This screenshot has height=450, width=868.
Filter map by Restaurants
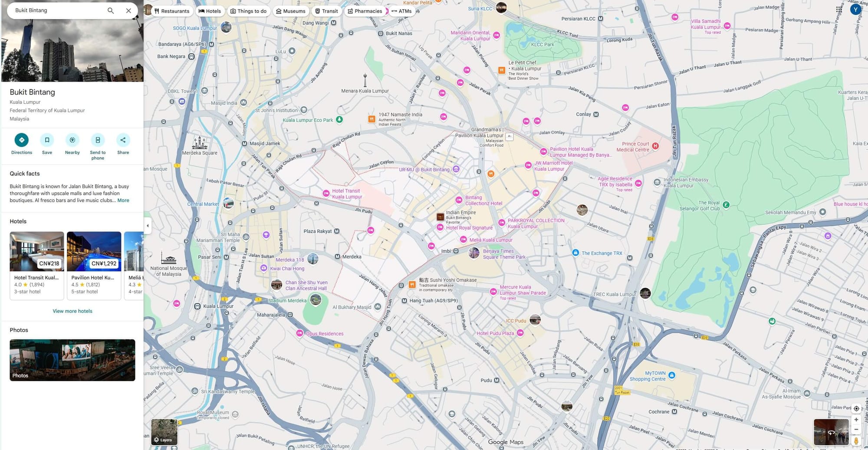point(172,11)
